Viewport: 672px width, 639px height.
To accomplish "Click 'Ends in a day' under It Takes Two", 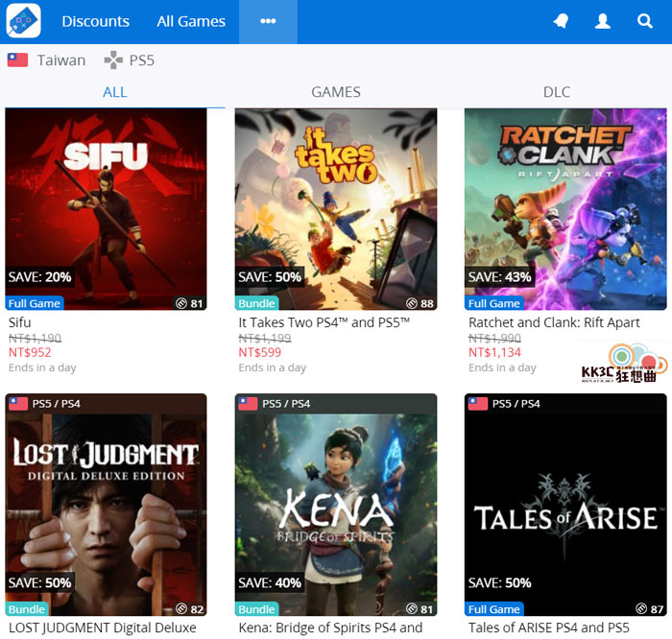I will pos(272,367).
